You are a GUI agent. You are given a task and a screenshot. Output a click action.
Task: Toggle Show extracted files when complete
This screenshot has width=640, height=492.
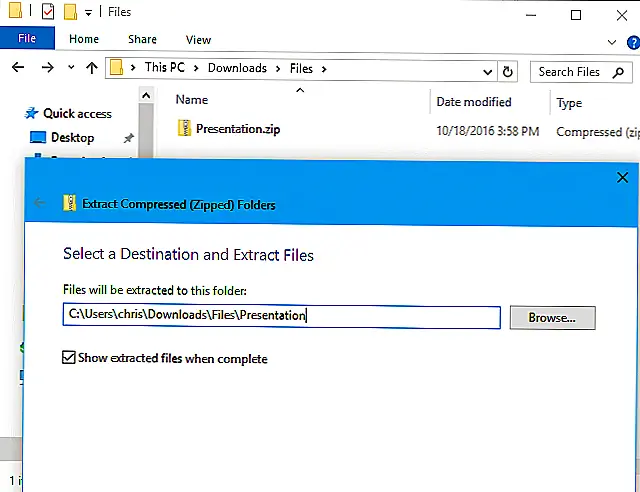pyautogui.click(x=69, y=357)
